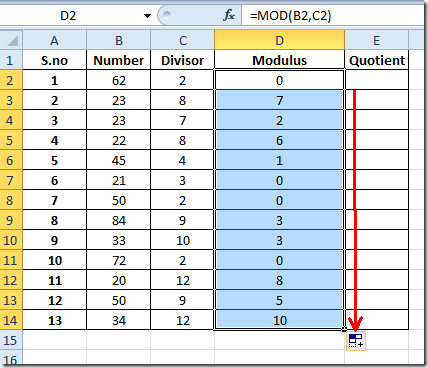Select Modulus cell showing 10

(x=279, y=320)
